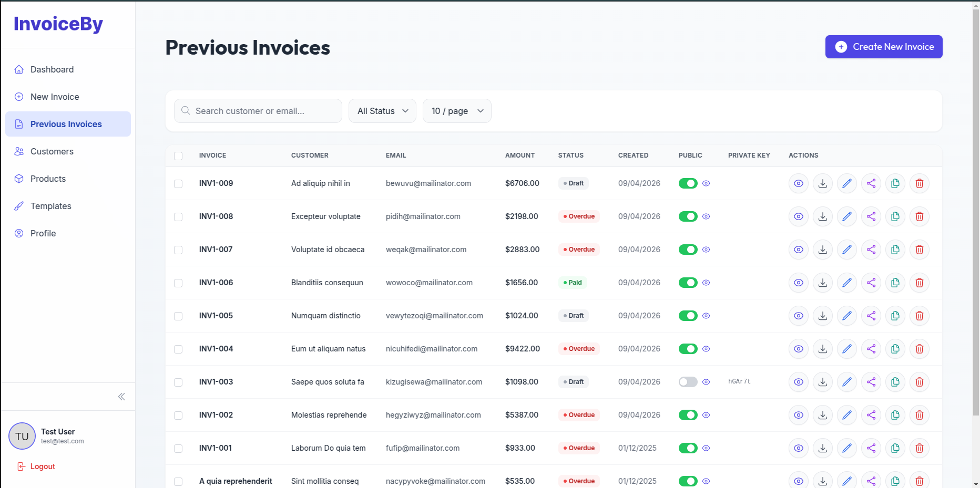View invoice INV1-009 with eye action icon
Screen dimensions: 980x488
coord(799,183)
